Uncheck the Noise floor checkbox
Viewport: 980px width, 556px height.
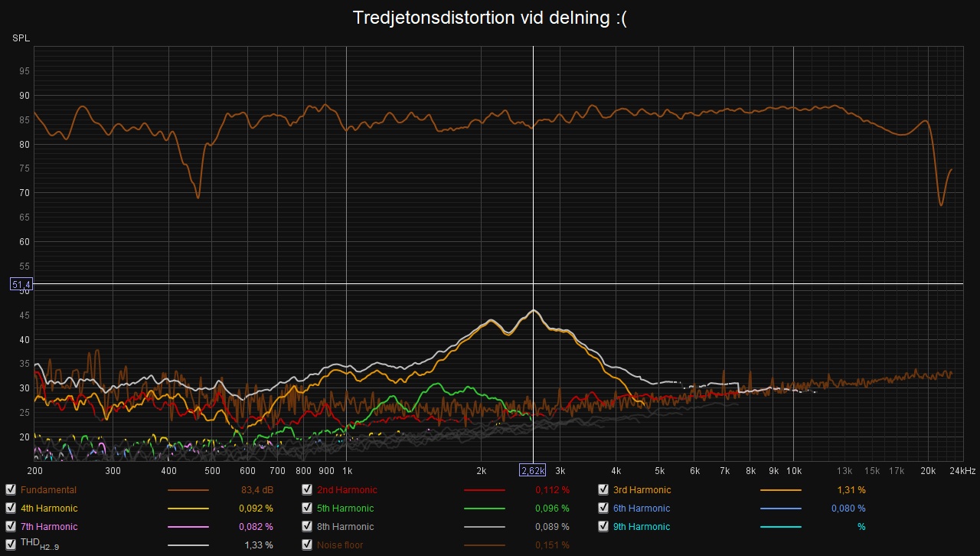click(x=307, y=545)
